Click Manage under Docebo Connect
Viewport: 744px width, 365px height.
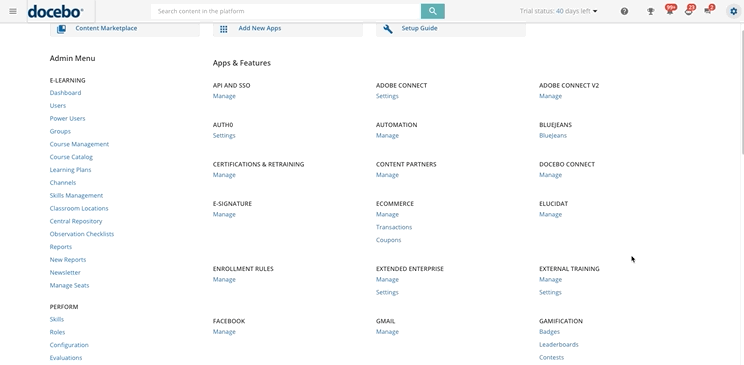point(550,175)
